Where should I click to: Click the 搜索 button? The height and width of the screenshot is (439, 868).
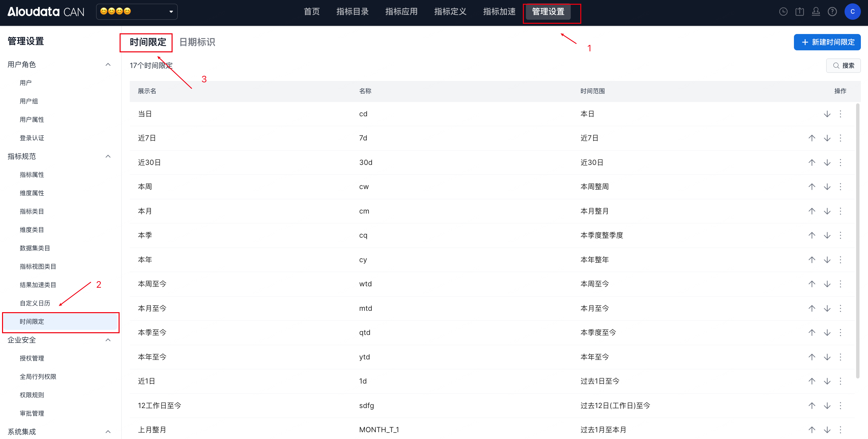coord(843,66)
